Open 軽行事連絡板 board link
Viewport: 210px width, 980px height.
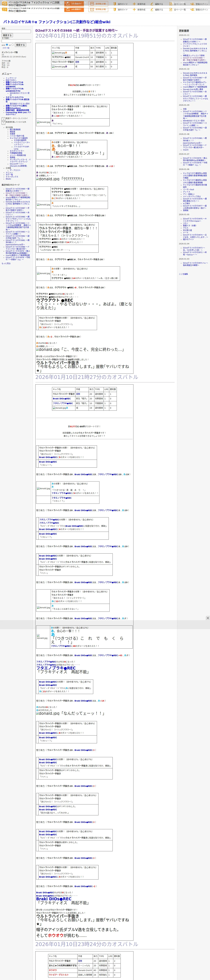tap(15, 129)
